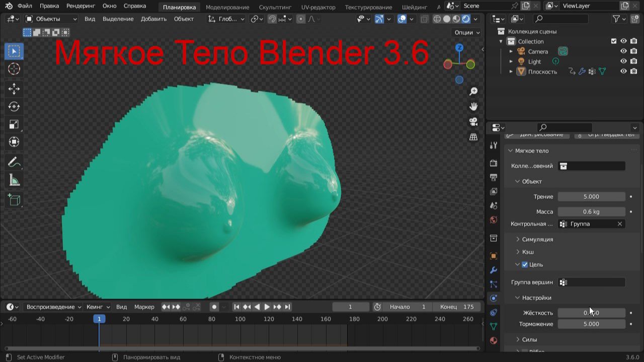644x362 pixels.
Task: Open the Рендеринг menu
Action: 80,6
